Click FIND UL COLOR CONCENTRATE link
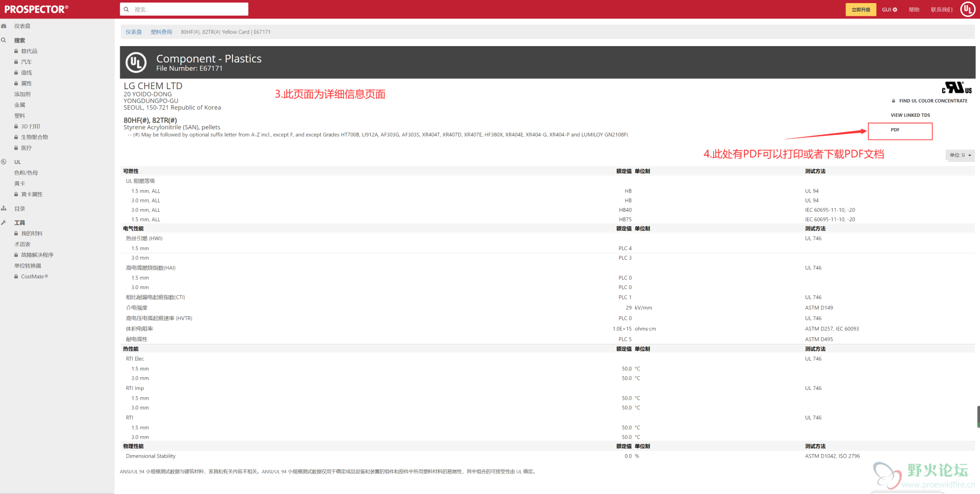This screenshot has width=980, height=494. pyautogui.click(x=933, y=101)
